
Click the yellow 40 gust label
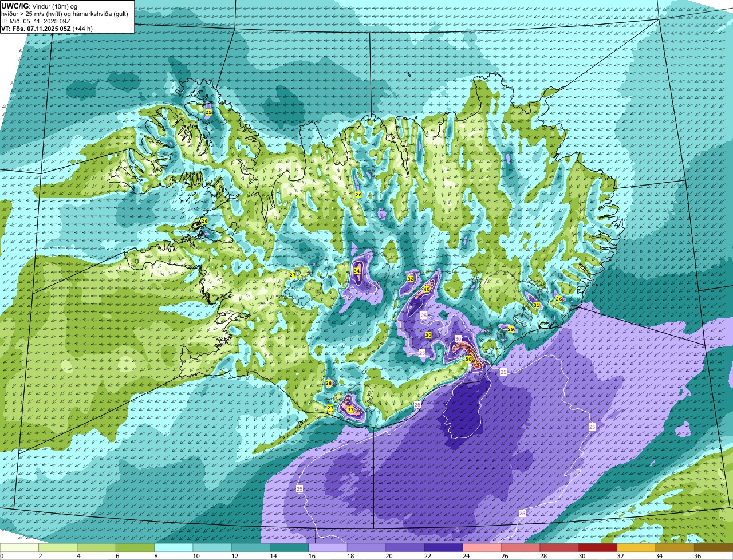[x=427, y=289]
